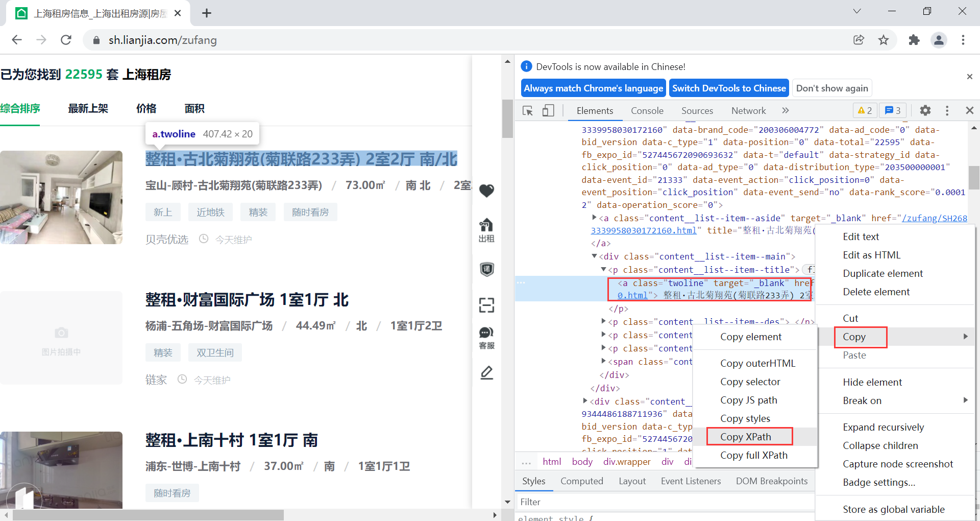
Task: Close the DevTools panel
Action: (x=970, y=110)
